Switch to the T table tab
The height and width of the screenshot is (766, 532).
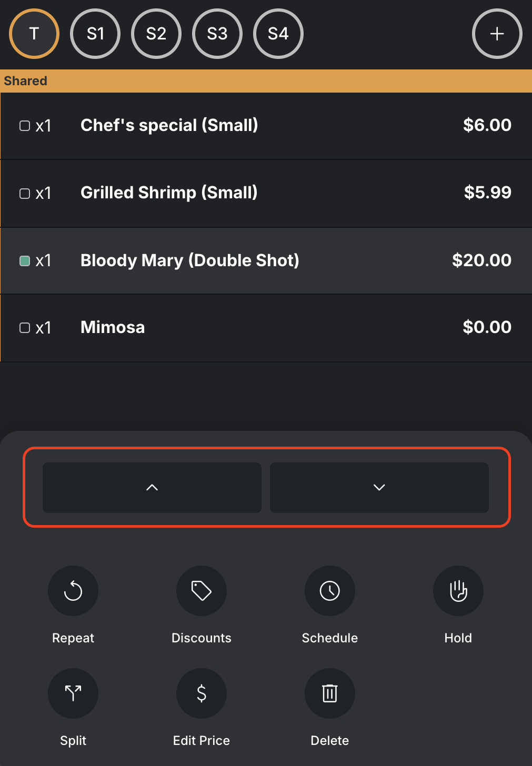[34, 34]
